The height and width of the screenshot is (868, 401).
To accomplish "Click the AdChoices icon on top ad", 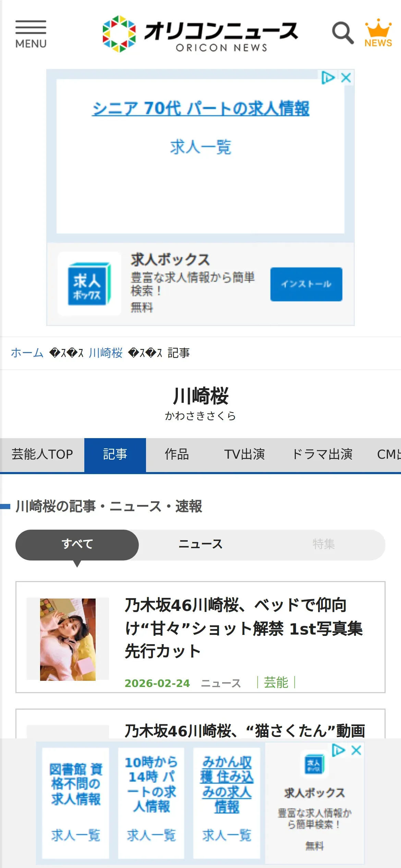I will pyautogui.click(x=328, y=77).
